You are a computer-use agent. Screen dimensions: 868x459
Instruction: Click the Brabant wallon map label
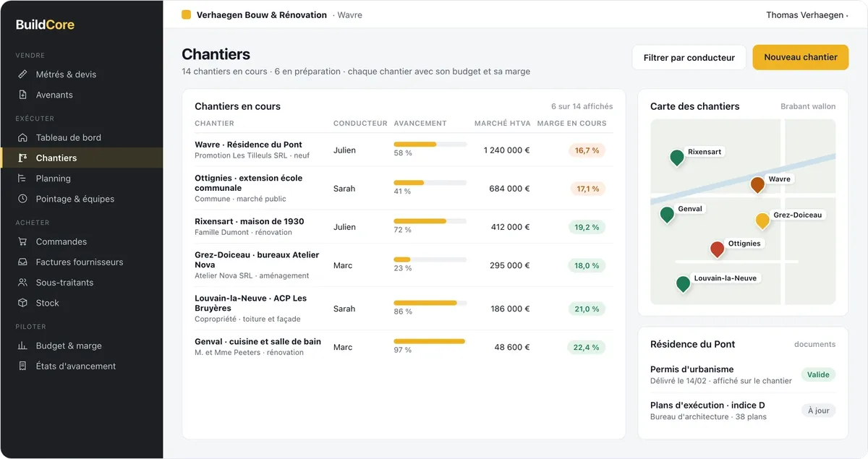(x=808, y=106)
